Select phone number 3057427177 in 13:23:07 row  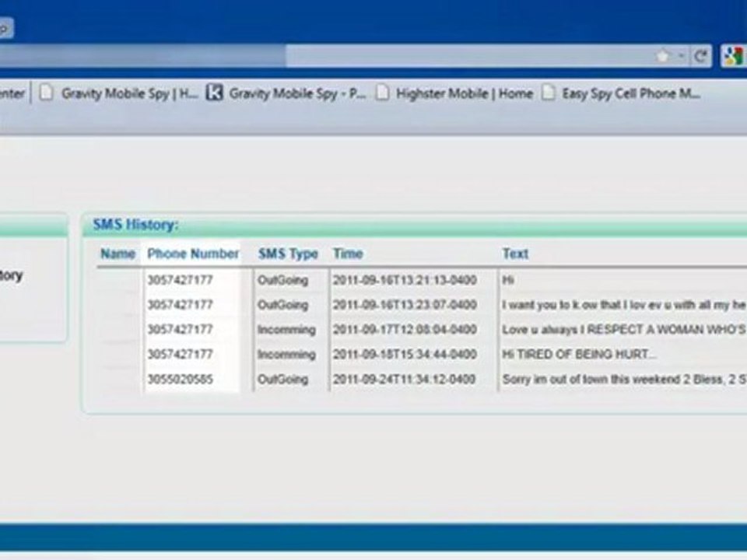(x=180, y=305)
